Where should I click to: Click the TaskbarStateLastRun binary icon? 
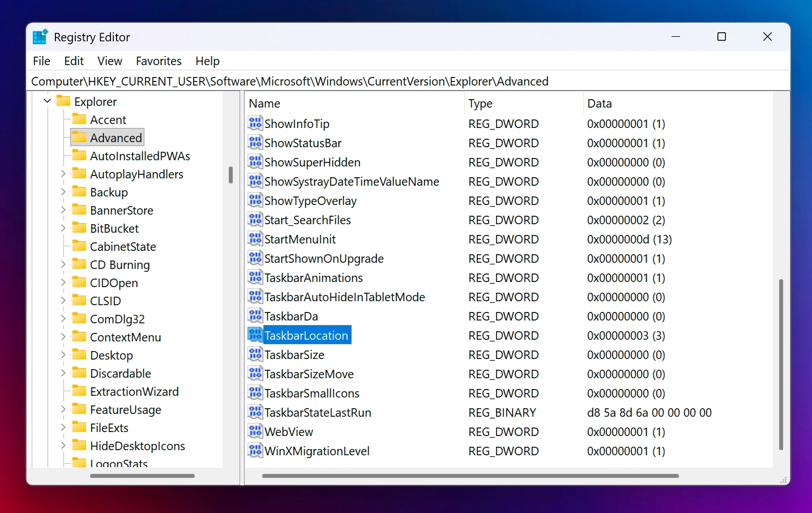coord(255,412)
